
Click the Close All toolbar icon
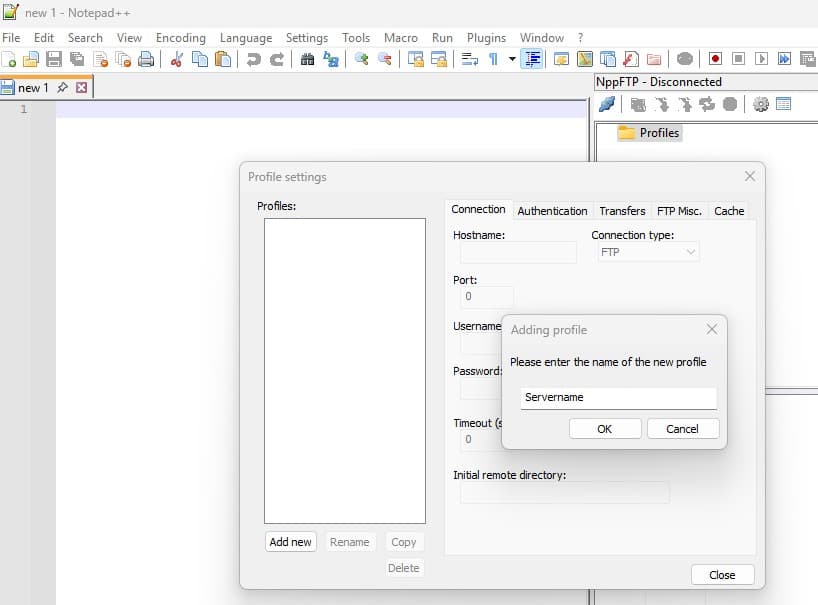coord(124,59)
